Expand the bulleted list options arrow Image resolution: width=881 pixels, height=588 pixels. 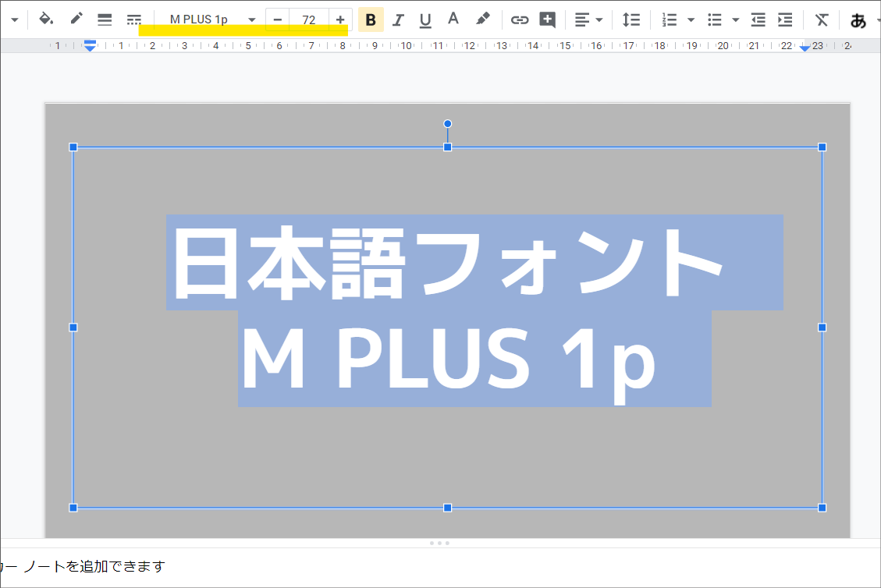(x=736, y=20)
